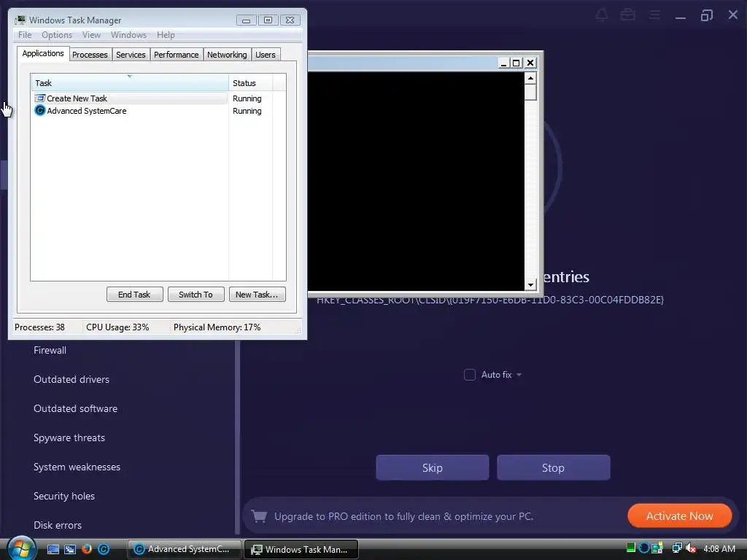Enable the Auto fix checkbox
This screenshot has height=560, width=747.
[470, 375]
